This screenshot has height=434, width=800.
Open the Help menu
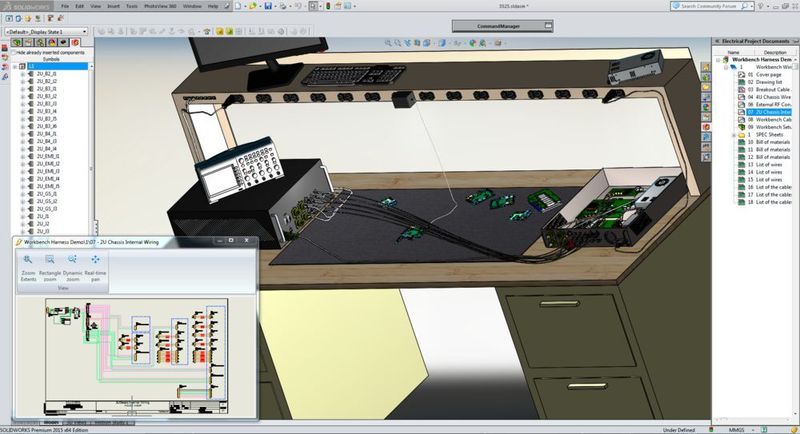[213, 6]
